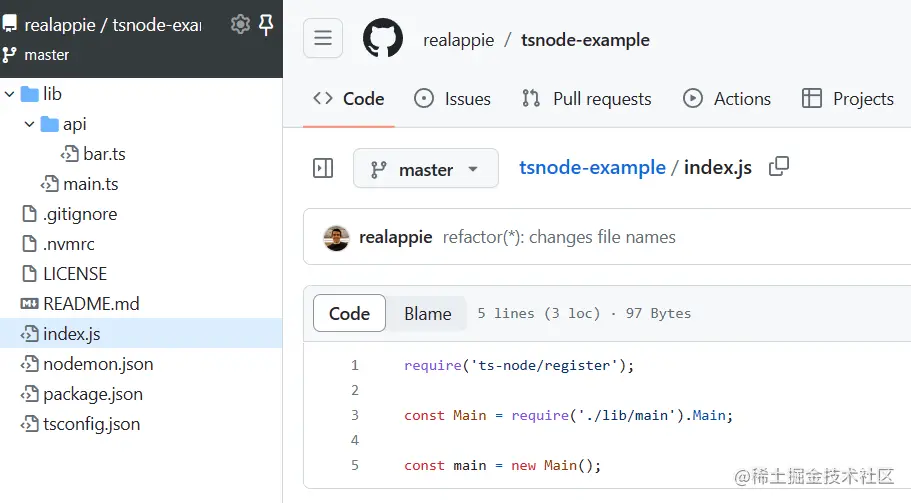Select the api folder in the tree
The height and width of the screenshot is (503, 911).
pos(64,124)
